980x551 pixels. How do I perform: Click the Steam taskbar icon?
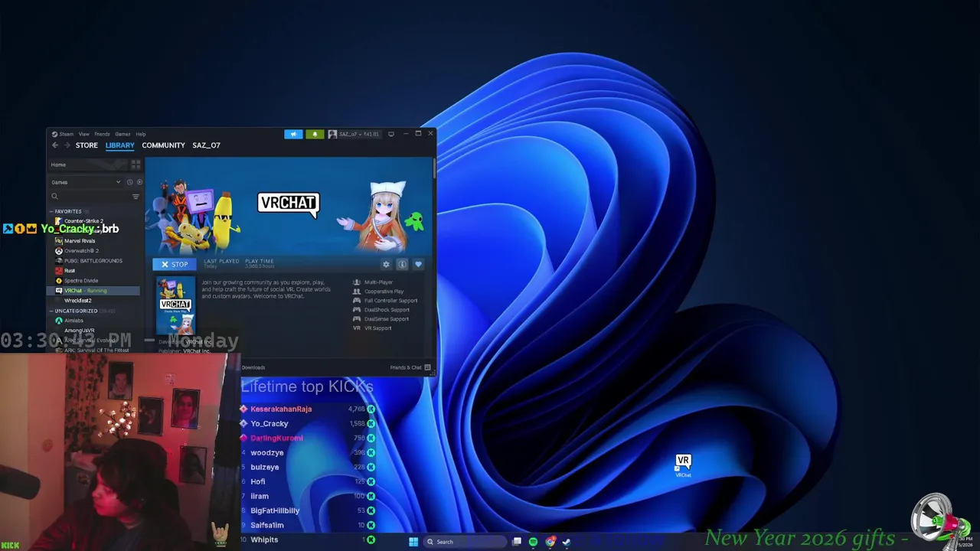[x=567, y=542]
